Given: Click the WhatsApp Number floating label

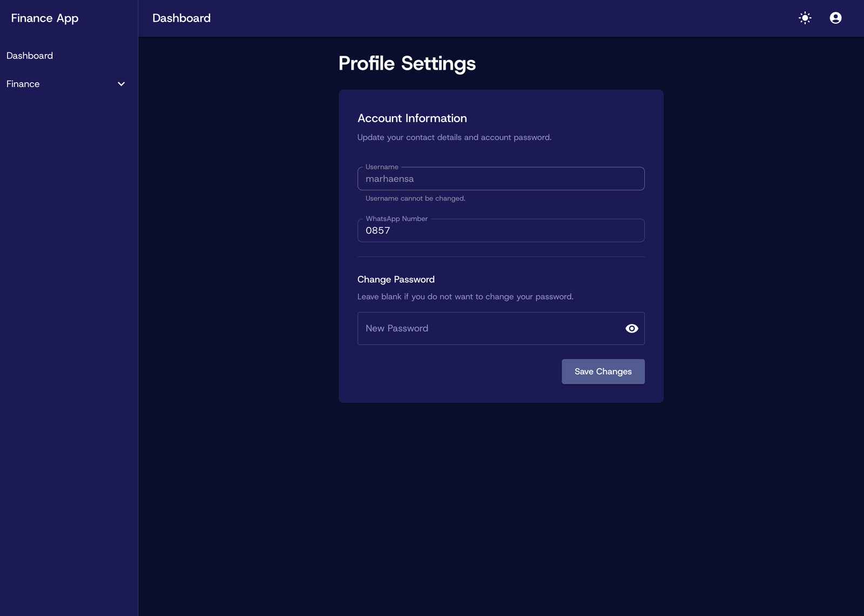Looking at the screenshot, I should 396,219.
